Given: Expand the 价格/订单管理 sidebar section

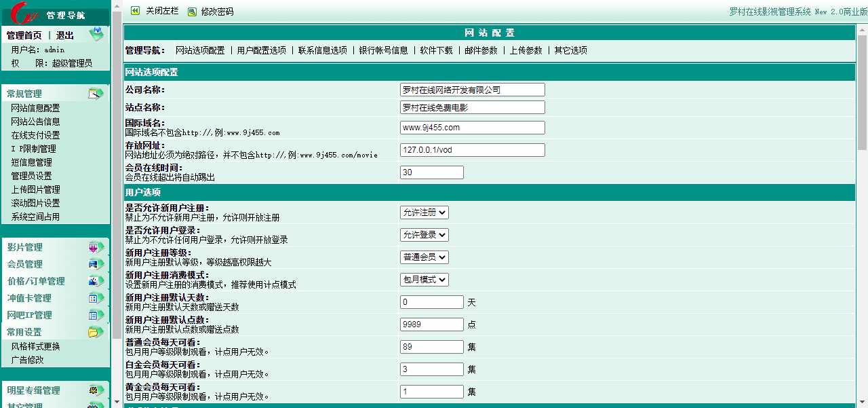Looking at the screenshot, I should coord(36,281).
